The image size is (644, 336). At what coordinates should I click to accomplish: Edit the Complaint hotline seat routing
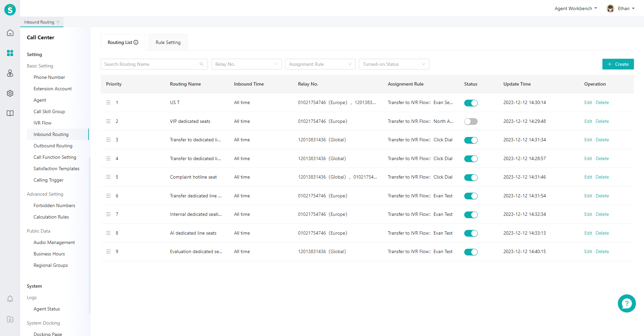(x=588, y=177)
